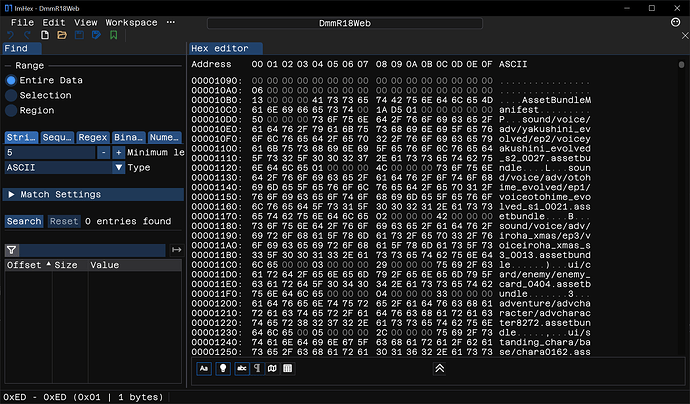Click the save disk icon in toolbar
The height and width of the screenshot is (404, 690).
pos(79,36)
